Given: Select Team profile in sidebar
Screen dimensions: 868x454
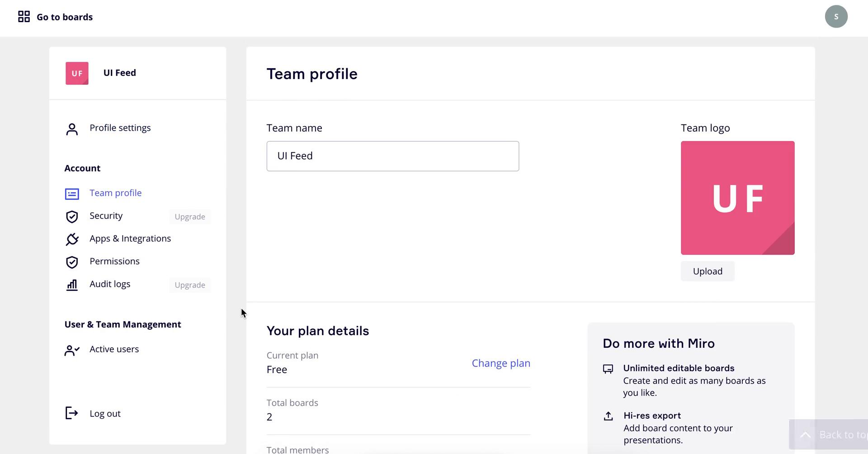Looking at the screenshot, I should (x=116, y=193).
